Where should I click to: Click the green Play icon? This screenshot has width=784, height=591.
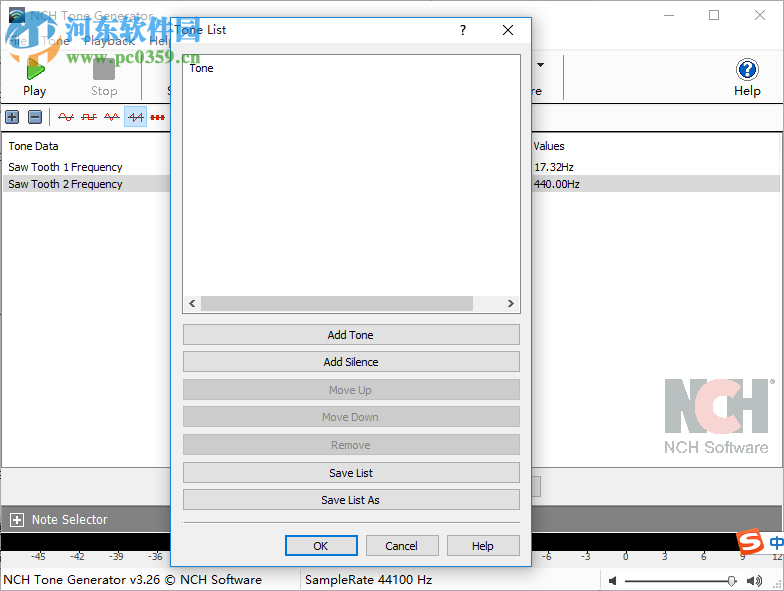(35, 70)
